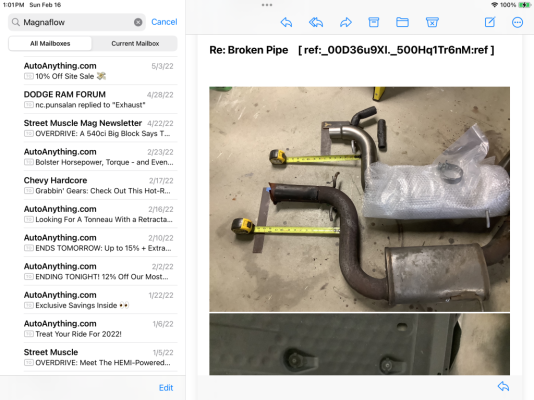Compose a new message with the pencil icon
Screen dimensions: 534x400
click(490, 22)
